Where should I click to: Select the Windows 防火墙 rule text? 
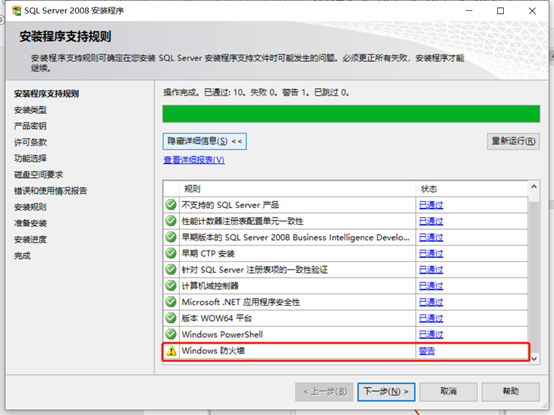coord(213,351)
